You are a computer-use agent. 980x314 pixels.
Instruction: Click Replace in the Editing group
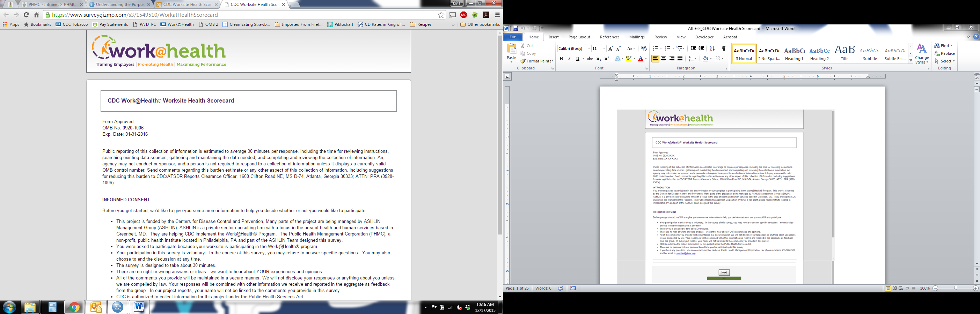point(945,54)
